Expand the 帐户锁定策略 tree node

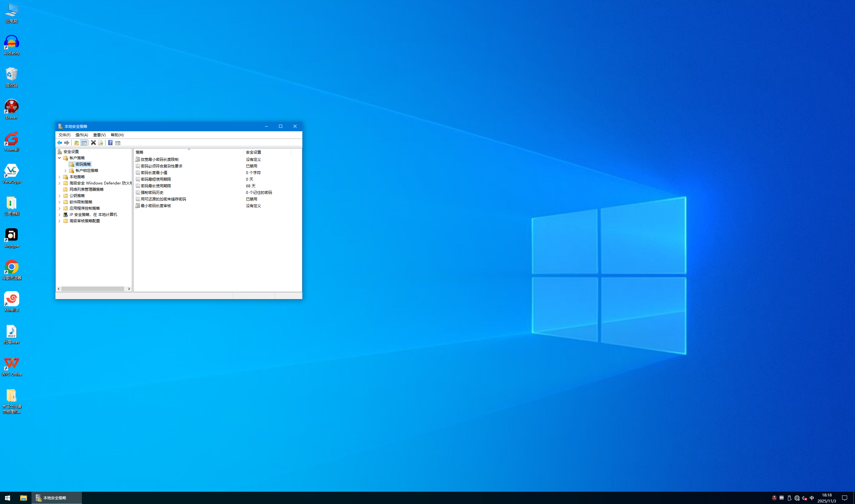66,171
